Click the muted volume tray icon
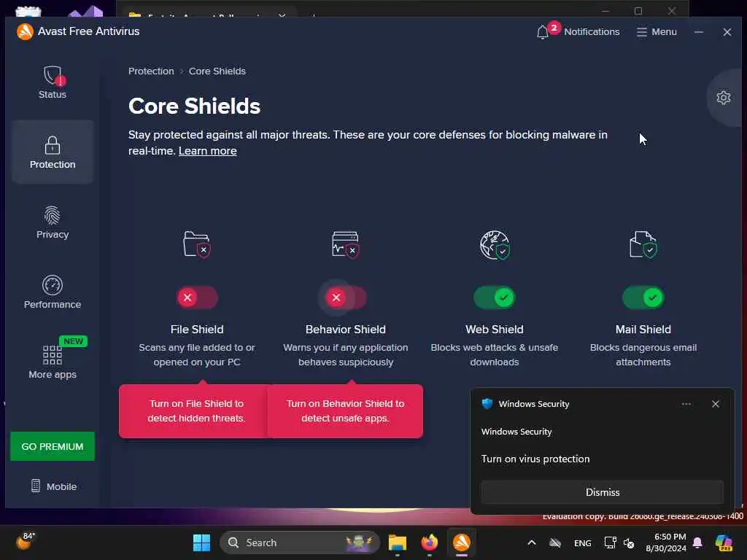 [x=629, y=542]
